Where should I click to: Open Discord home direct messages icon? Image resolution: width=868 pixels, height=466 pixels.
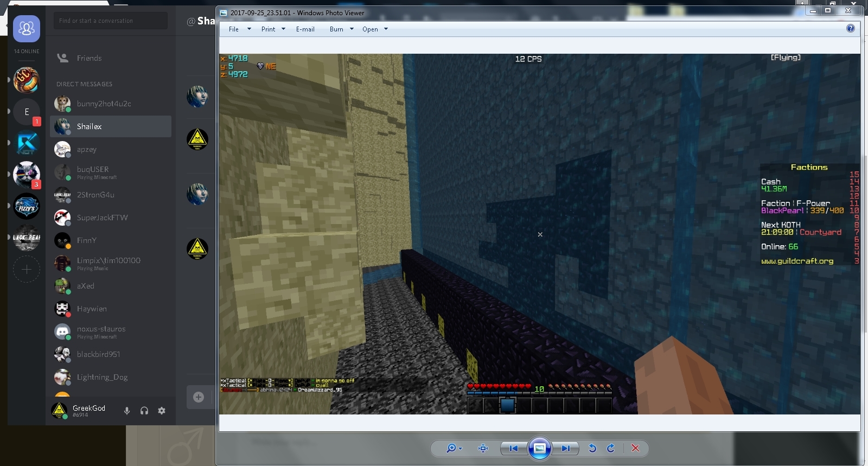point(27,29)
